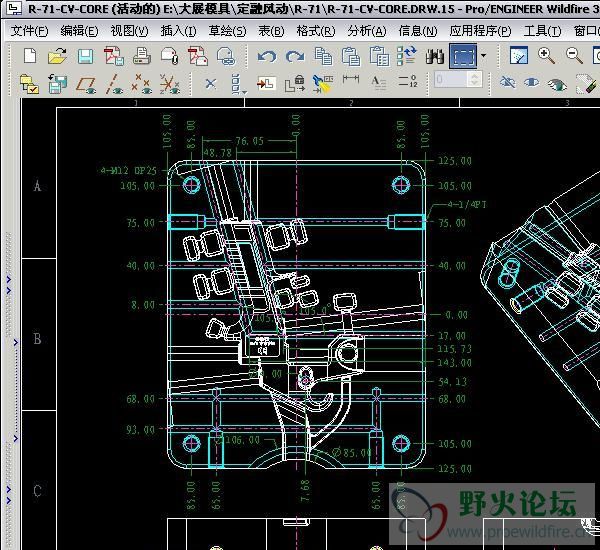The width and height of the screenshot is (600, 550).
Task: Open the 编辑(E) menu
Action: pyautogui.click(x=79, y=31)
